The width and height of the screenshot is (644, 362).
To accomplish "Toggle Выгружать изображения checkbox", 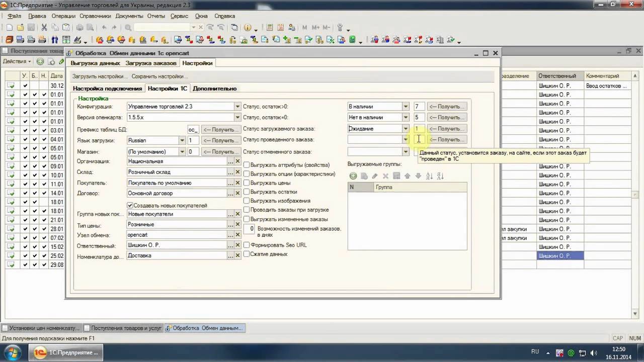I will 247,201.
